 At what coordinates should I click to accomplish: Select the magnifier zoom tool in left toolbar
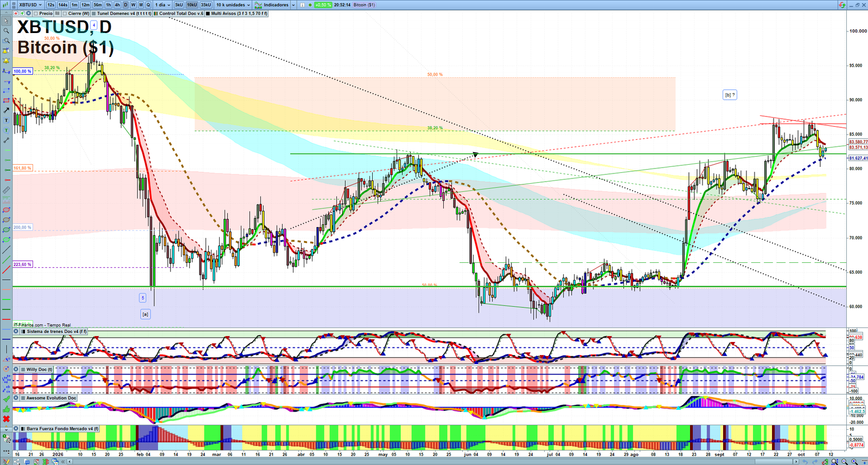click(6, 31)
